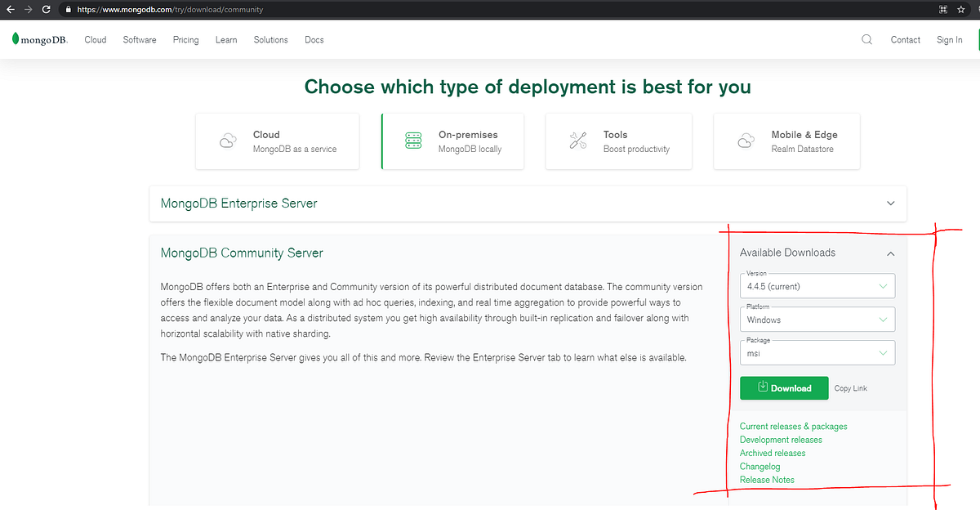Open the Version dropdown showing 4.4.5

[x=817, y=285]
